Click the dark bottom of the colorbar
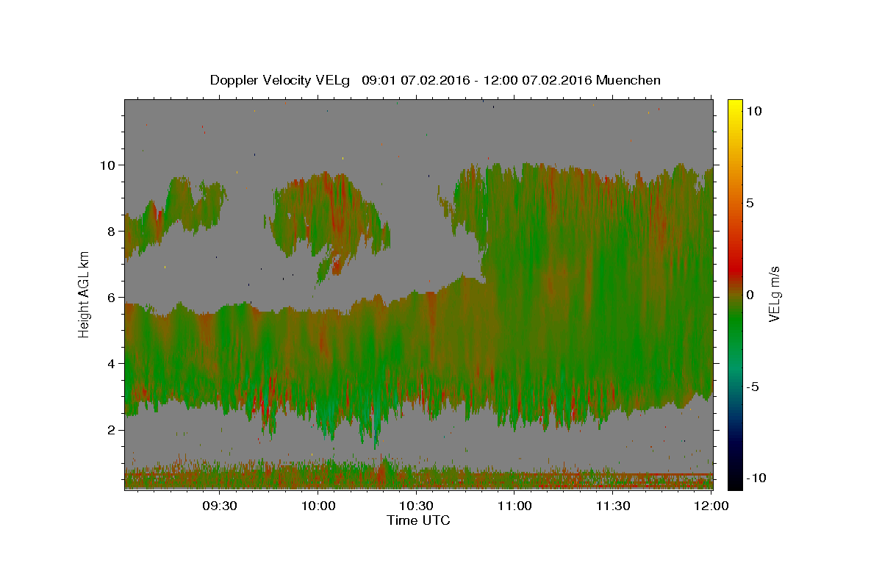 pos(734,481)
